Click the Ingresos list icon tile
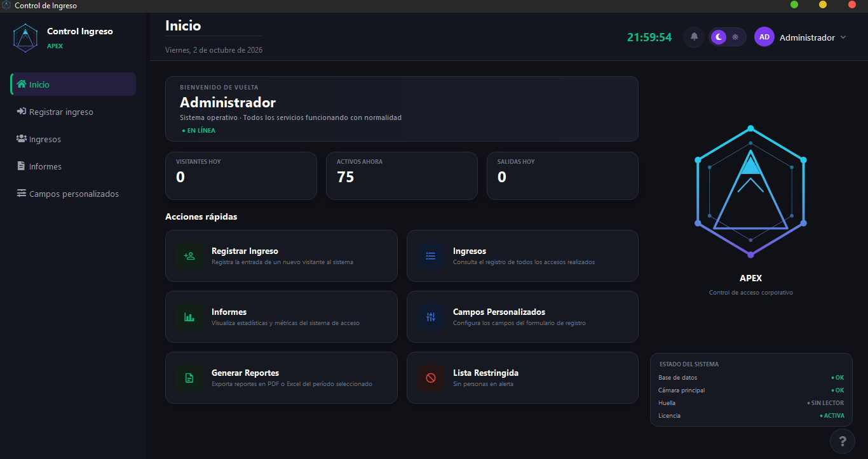868x459 pixels. pos(431,256)
